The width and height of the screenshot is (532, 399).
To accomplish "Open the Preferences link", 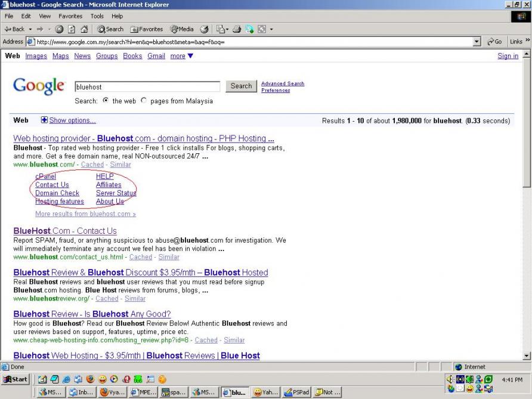I will [276, 90].
